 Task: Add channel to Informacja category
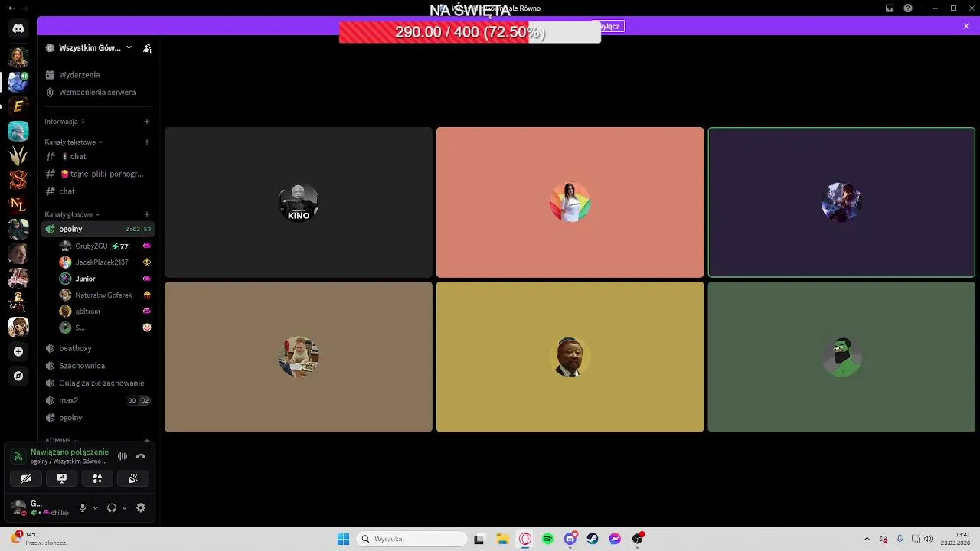click(147, 121)
